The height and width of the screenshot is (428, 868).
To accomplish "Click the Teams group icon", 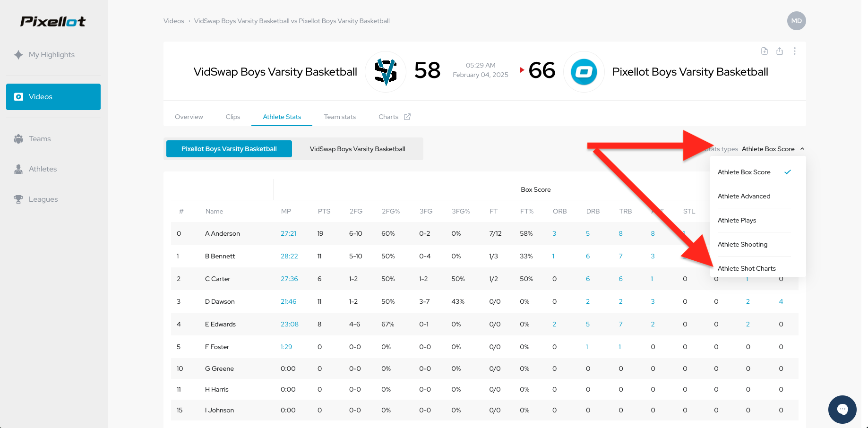I will coord(18,139).
